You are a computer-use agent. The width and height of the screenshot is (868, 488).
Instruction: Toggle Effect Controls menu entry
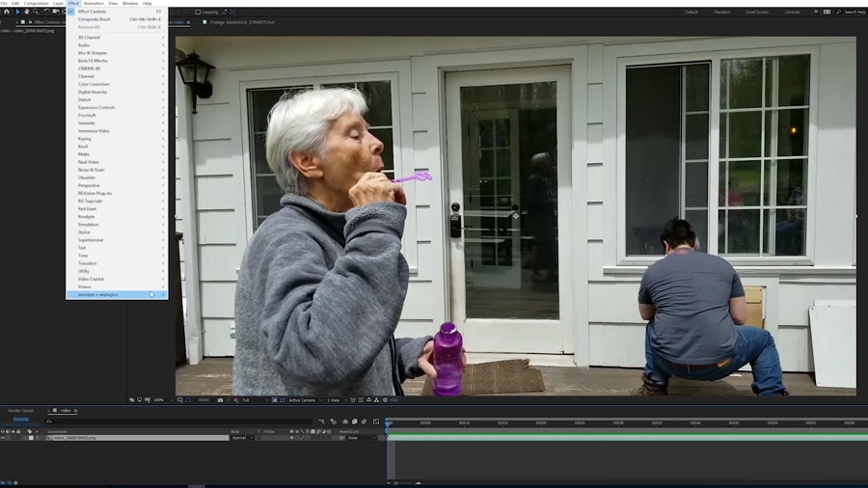pyautogui.click(x=117, y=12)
